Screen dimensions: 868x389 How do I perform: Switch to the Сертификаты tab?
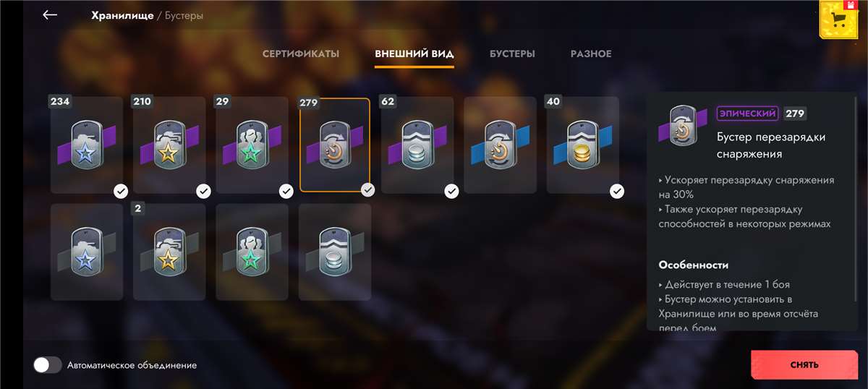coord(300,54)
